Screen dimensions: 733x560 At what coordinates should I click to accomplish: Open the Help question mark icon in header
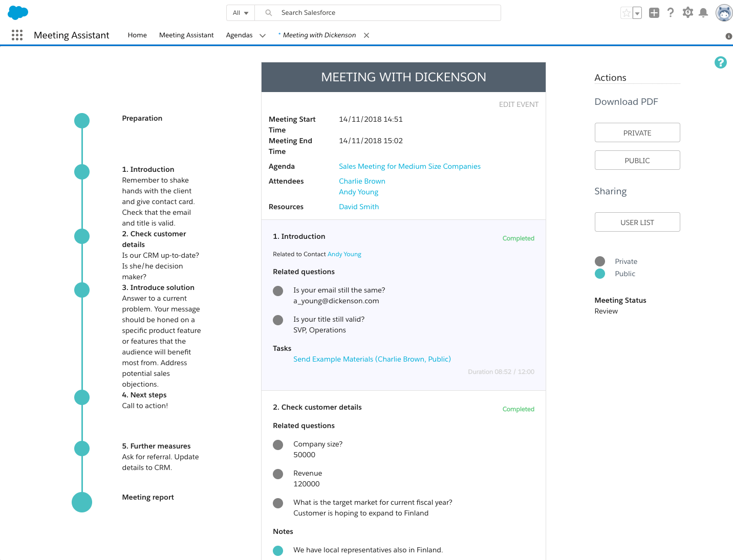pyautogui.click(x=671, y=13)
